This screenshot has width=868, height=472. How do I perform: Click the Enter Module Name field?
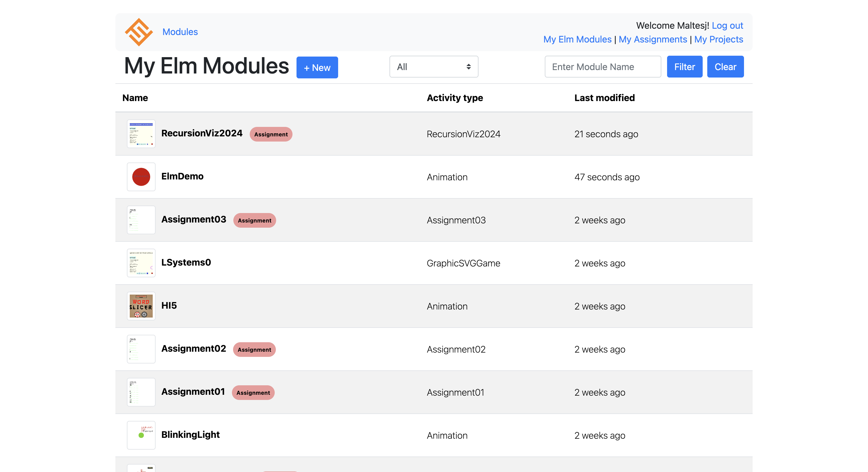[x=602, y=67]
